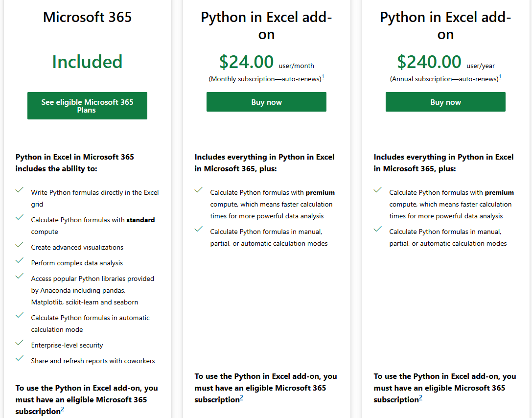Click checkmark beside Share and refresh reports

point(20,358)
